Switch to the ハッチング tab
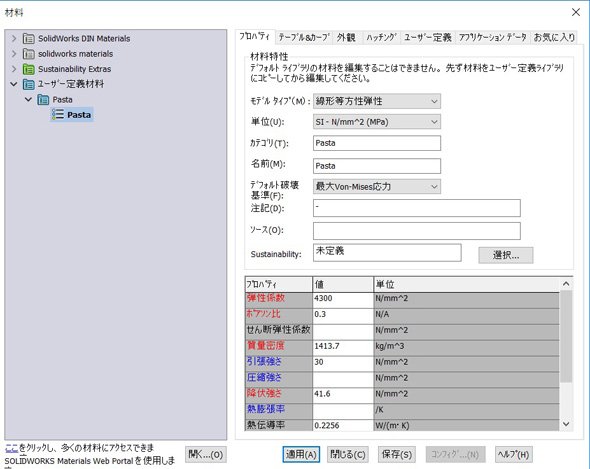 (x=381, y=37)
